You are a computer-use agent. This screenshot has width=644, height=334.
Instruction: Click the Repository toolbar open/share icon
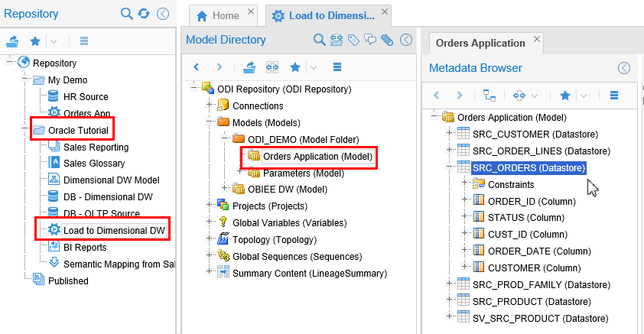tap(12, 41)
